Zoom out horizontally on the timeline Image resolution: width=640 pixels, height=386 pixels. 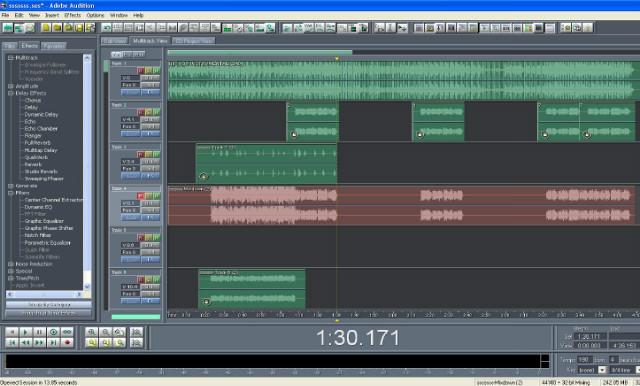[105, 332]
